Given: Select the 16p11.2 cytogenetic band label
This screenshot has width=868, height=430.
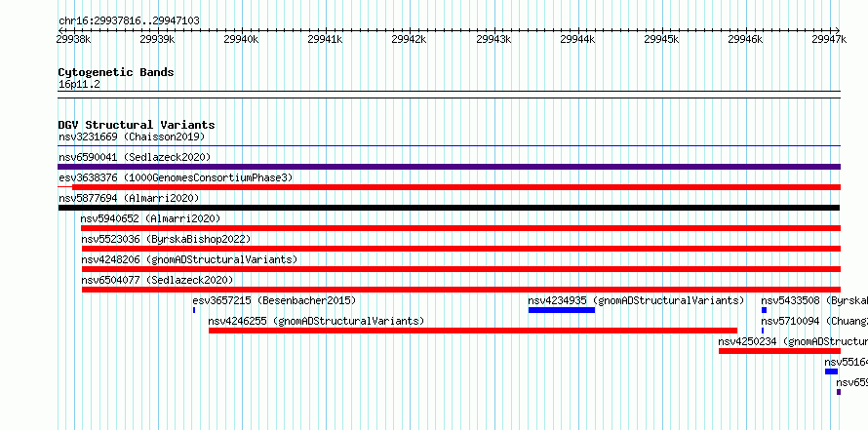Looking at the screenshot, I should (79, 85).
